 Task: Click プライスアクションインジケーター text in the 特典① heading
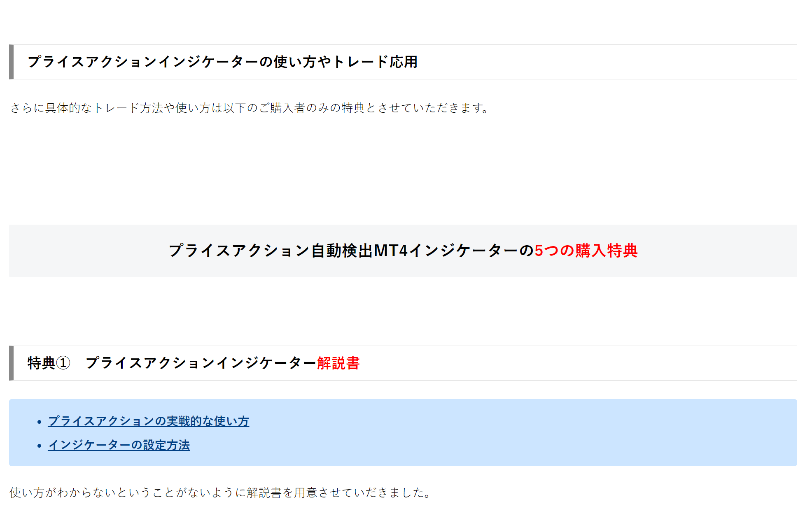click(201, 363)
